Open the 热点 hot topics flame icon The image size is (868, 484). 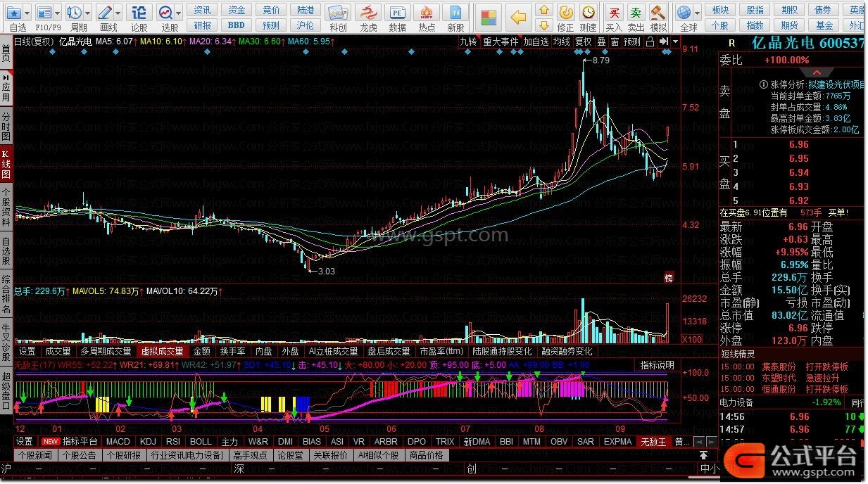pos(427,13)
